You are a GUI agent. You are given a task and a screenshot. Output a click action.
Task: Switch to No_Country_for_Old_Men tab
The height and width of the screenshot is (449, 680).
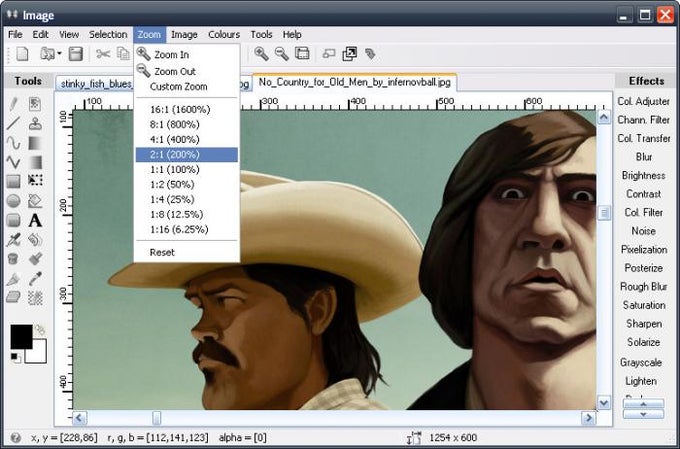(x=354, y=82)
